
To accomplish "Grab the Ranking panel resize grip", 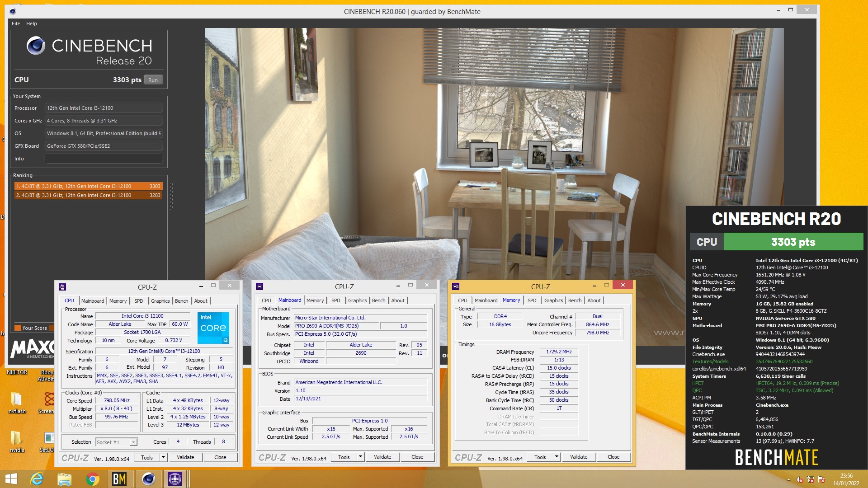I will 171,196.
